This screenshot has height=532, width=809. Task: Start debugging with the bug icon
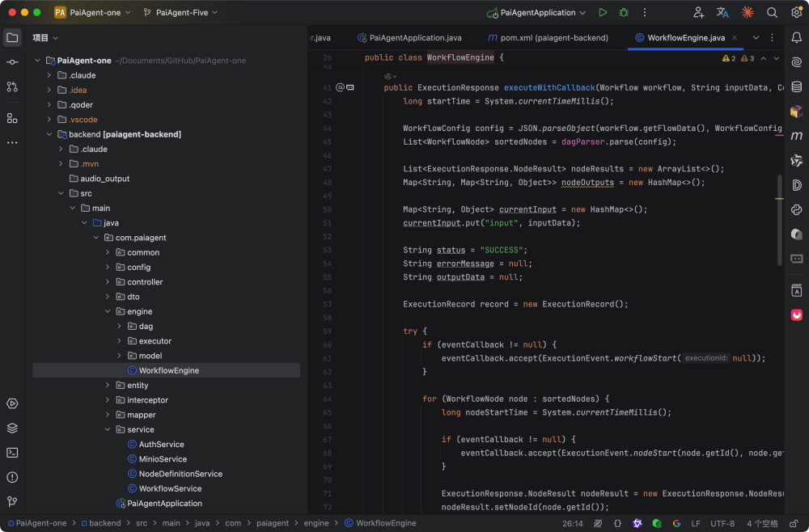(x=624, y=13)
